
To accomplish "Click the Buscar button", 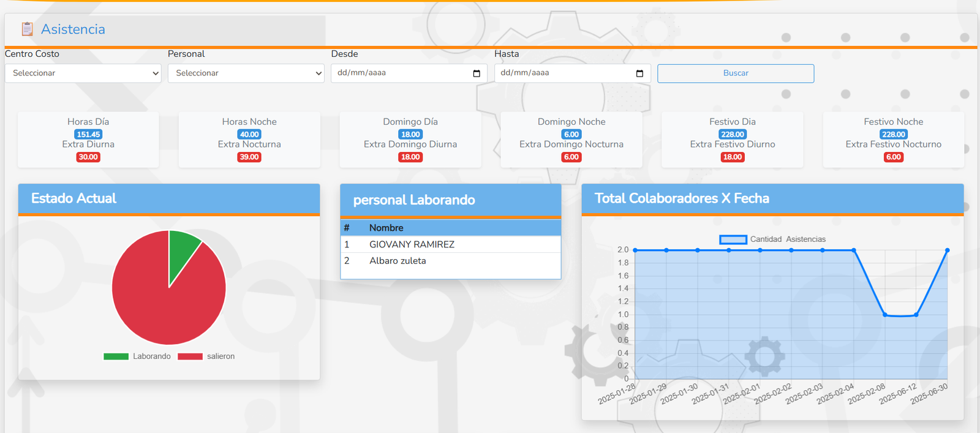I will point(736,73).
